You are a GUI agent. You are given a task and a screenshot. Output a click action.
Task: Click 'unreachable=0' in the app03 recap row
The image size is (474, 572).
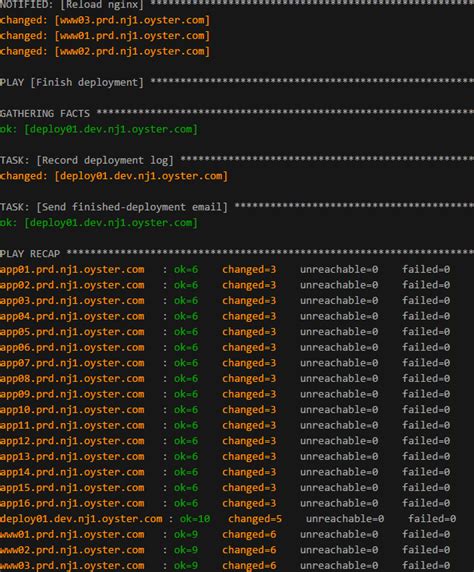[x=339, y=301]
